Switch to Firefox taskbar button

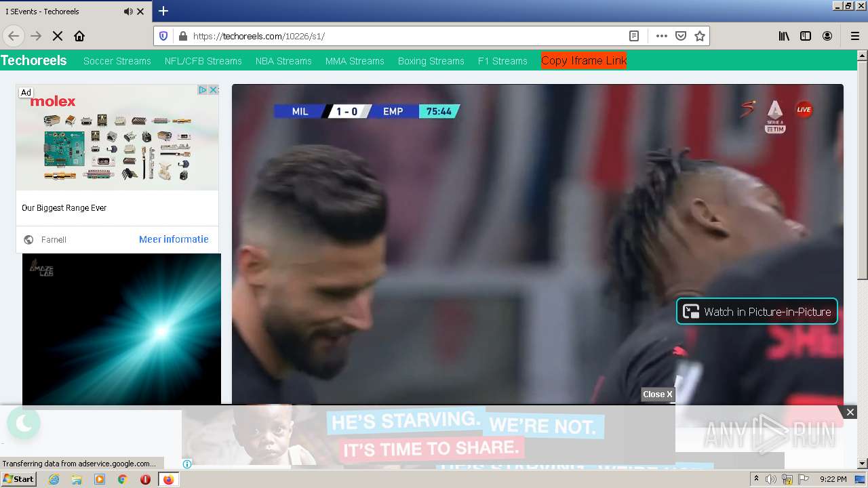[168, 479]
